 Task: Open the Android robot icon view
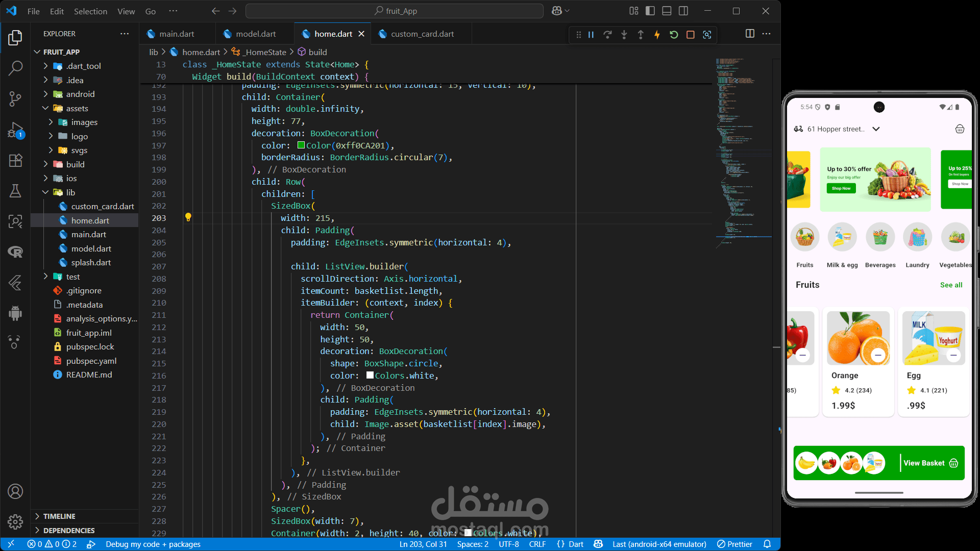tap(15, 313)
